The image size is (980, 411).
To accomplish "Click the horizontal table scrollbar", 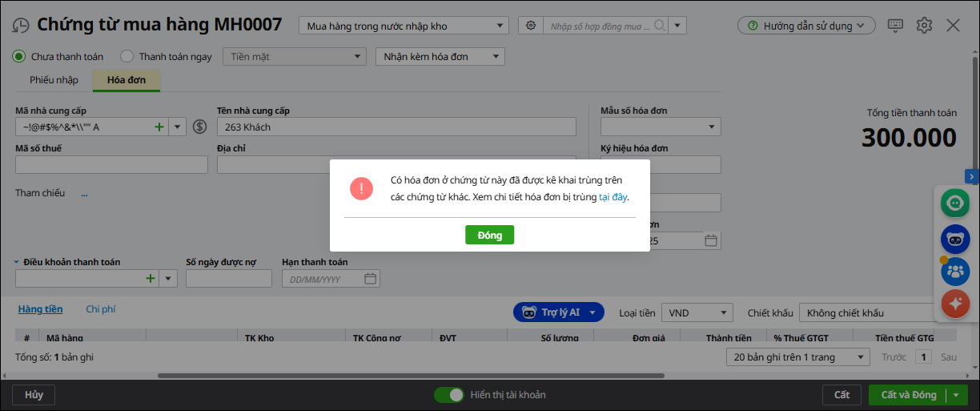I will 411,375.
